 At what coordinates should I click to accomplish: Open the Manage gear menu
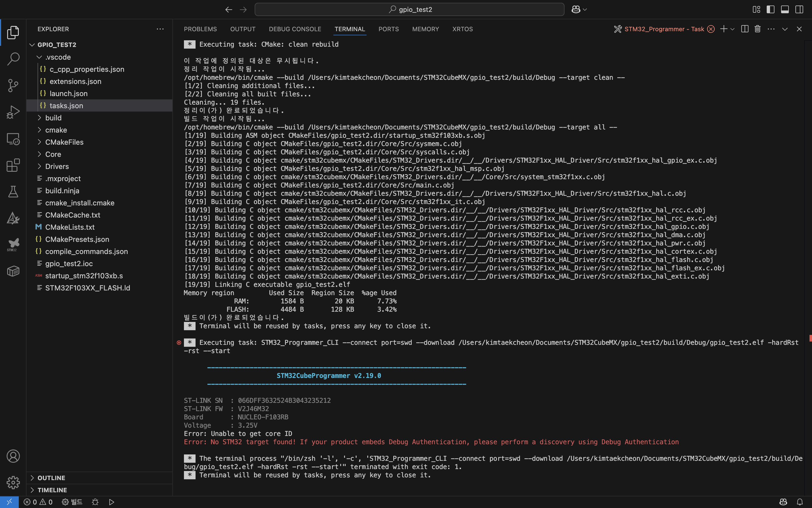tap(13, 483)
